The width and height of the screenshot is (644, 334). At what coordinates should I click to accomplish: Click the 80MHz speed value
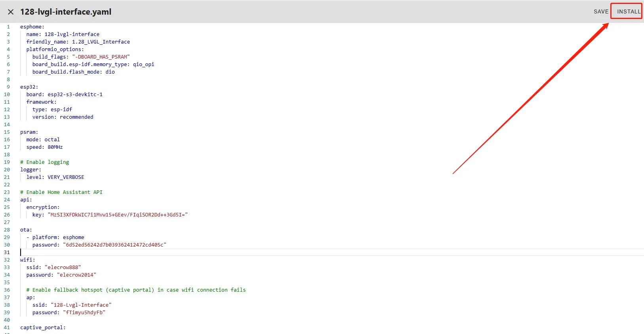(55, 147)
